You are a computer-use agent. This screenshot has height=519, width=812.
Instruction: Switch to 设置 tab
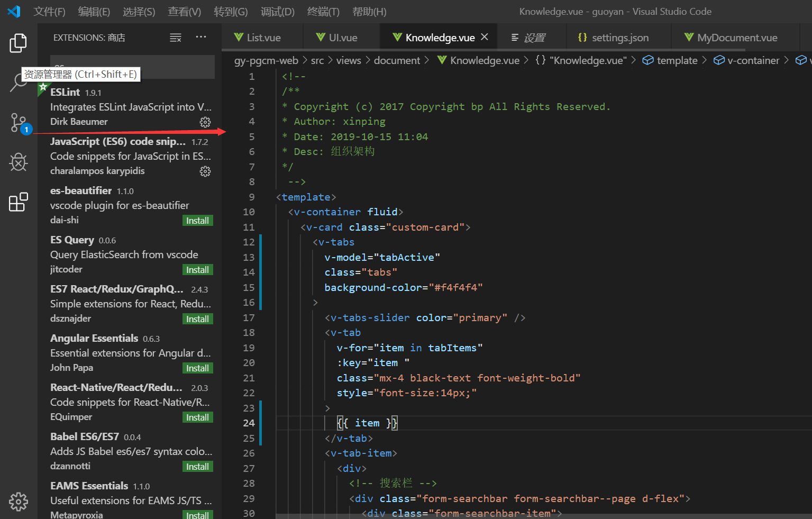(x=533, y=38)
